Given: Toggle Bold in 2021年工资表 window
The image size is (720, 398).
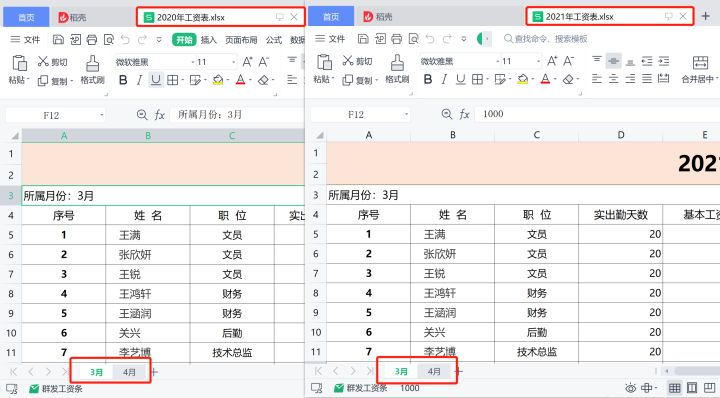Looking at the screenshot, I should tap(428, 79).
